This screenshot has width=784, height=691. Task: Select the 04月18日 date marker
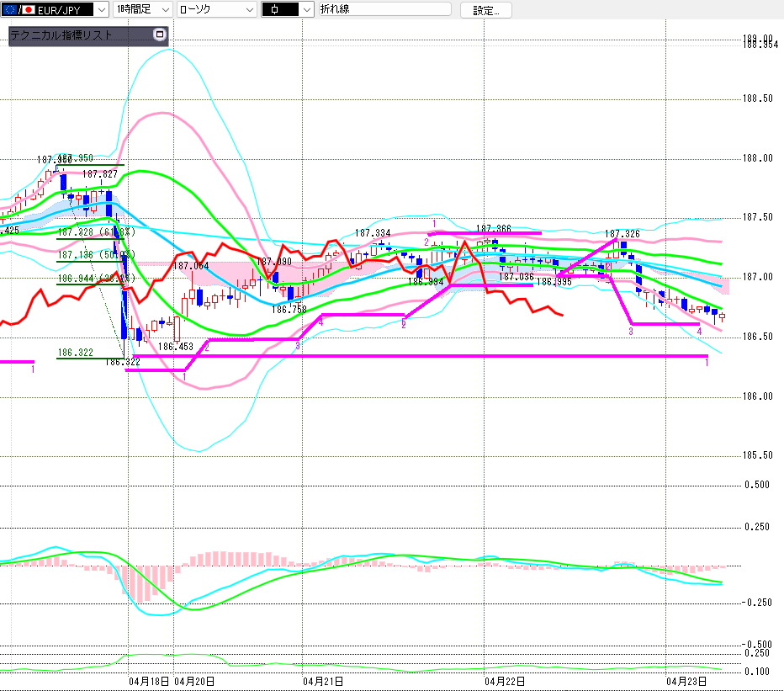coord(149,680)
